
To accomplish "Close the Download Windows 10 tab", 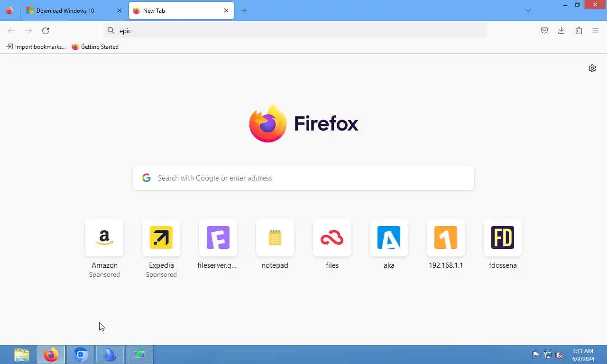I will click(120, 10).
